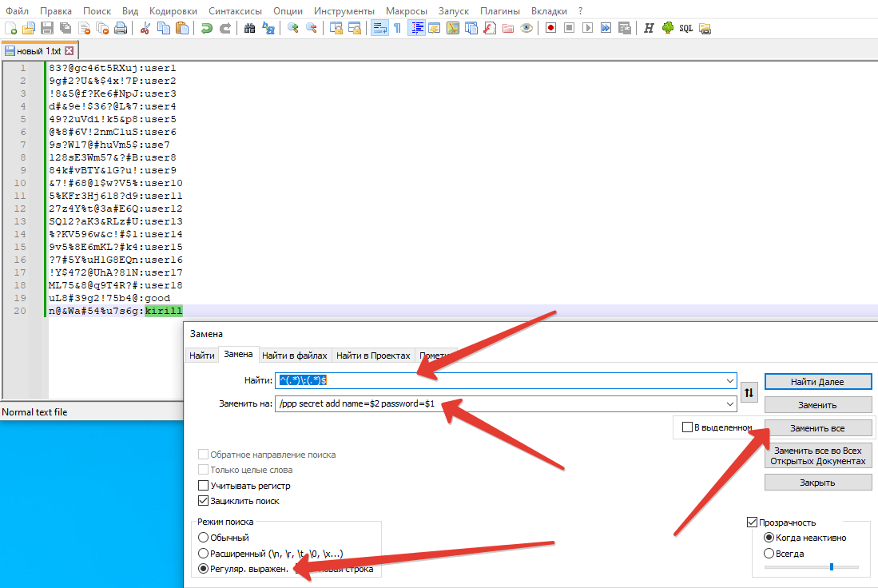Viewport: 878px width, 588px height.
Task: Open Find with the binoculars icon
Action: click(x=250, y=28)
